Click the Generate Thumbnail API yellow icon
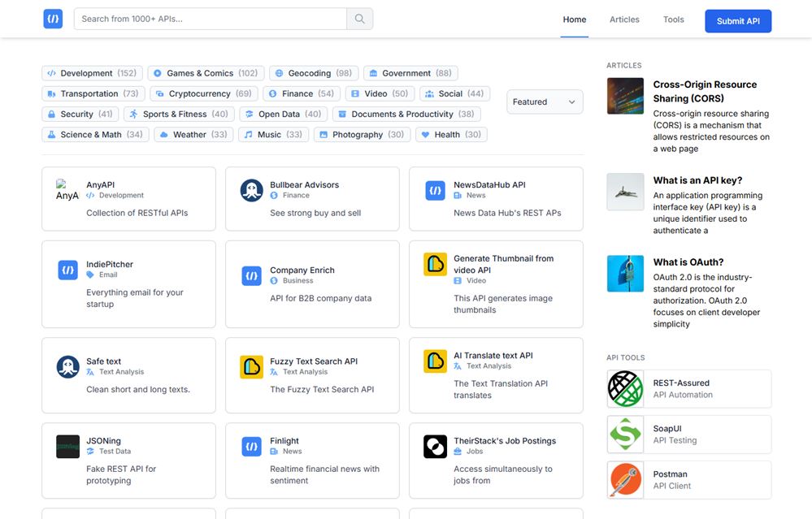 coord(436,265)
